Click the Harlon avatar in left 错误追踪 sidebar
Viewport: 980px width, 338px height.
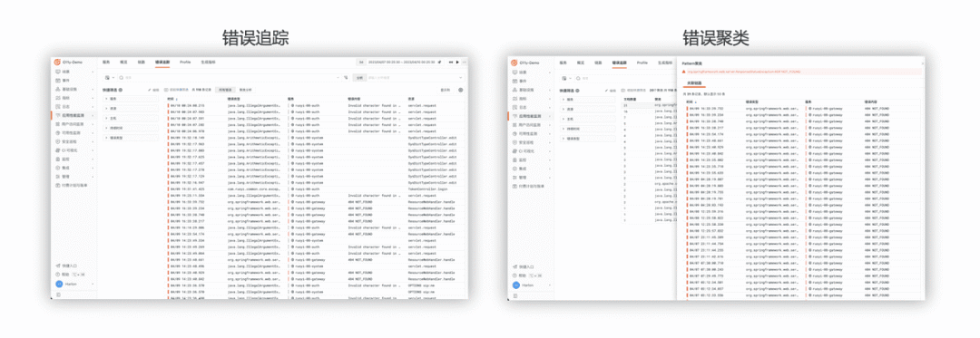59,284
